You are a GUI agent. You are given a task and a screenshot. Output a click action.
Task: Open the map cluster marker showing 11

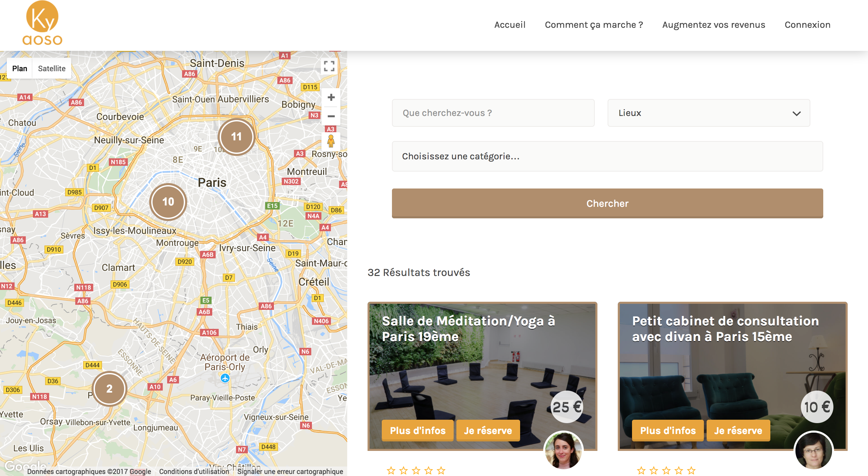point(236,137)
